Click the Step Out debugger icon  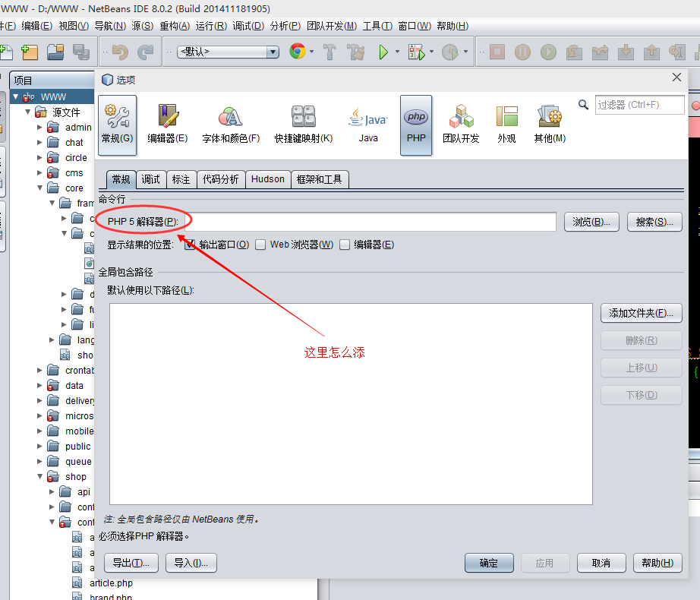pyautogui.click(x=626, y=52)
